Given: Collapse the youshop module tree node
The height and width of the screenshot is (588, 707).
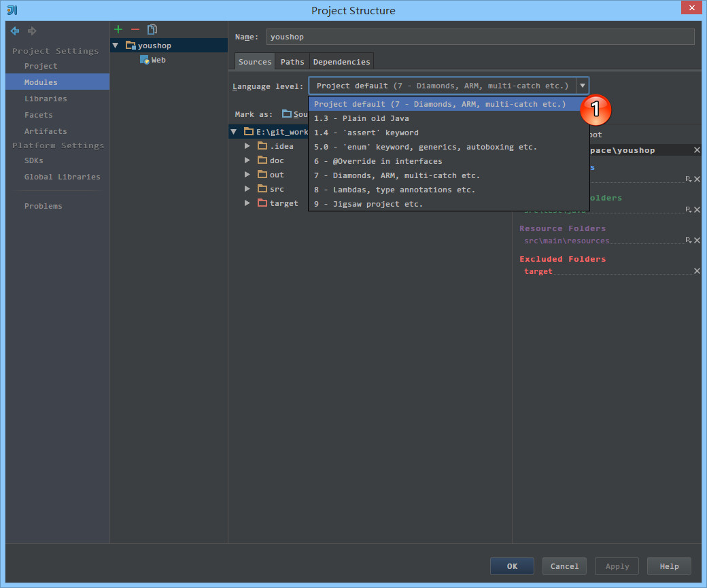Looking at the screenshot, I should (x=116, y=46).
